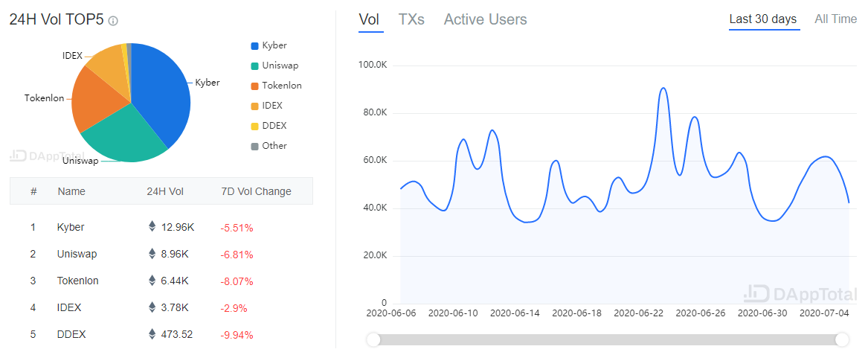Click the Ethereum icon in DDEX row
The image size is (868, 355).
click(x=152, y=334)
